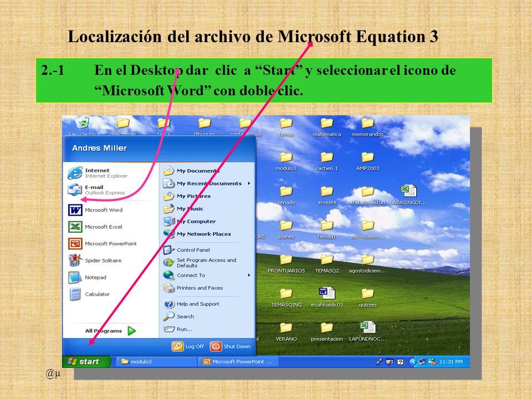Open My Computer from Start menu
532x399 pixels.
(x=190, y=221)
